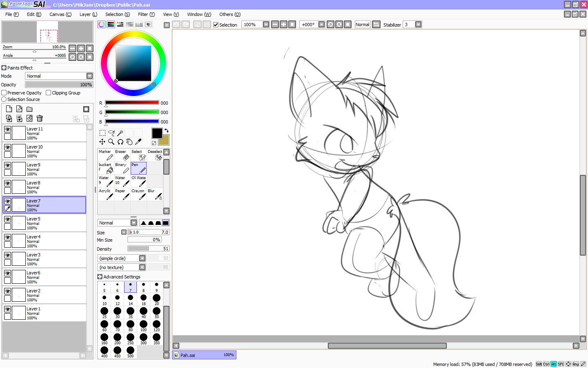Activate the rectangular selection tool

pyautogui.click(x=102, y=133)
